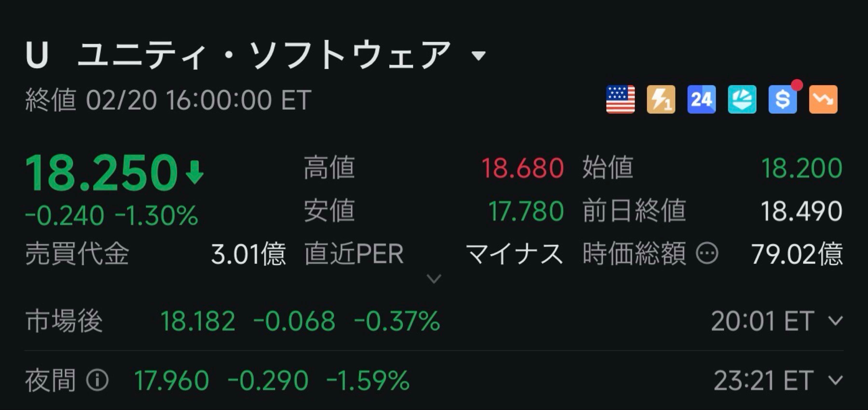Tap the 市場後 after-hours price 18.182
Image resolution: width=868 pixels, height=410 pixels.
(198, 321)
